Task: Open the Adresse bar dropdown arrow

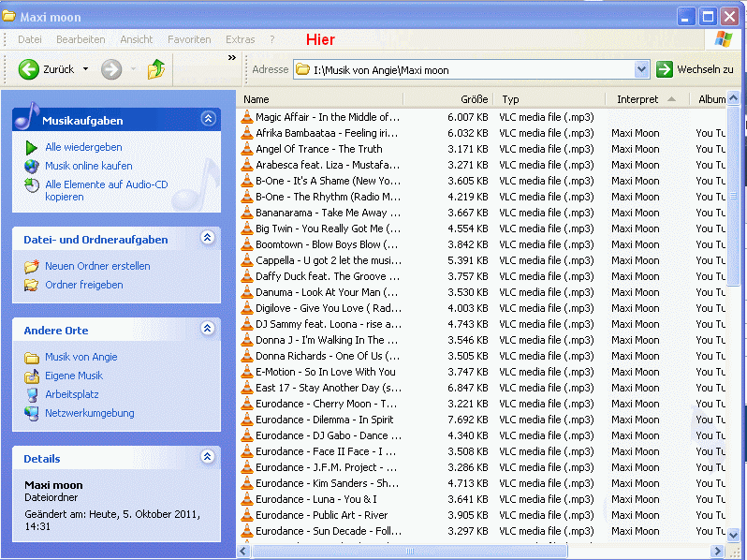Action: 642,70
